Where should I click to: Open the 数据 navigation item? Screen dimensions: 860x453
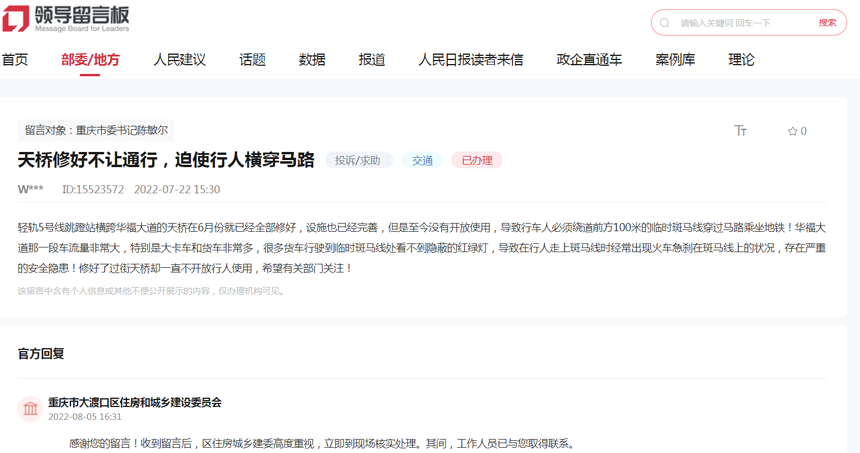click(312, 60)
